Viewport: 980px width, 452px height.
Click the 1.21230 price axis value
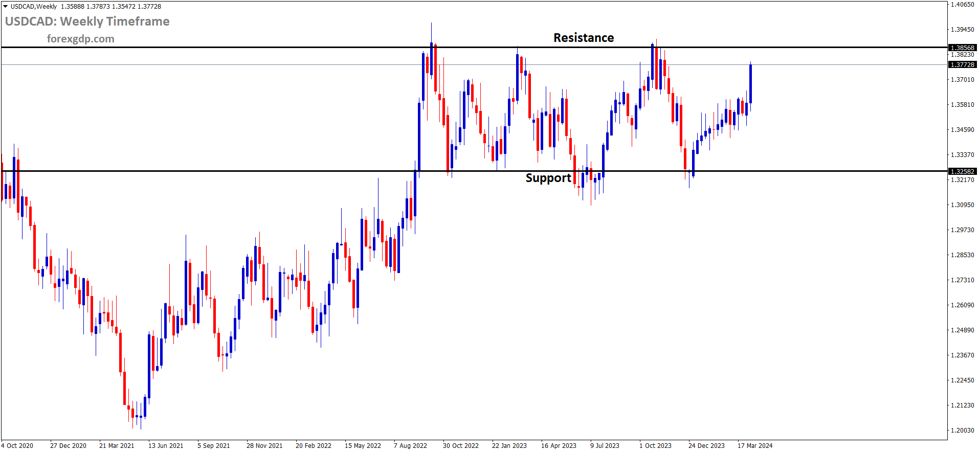963,405
